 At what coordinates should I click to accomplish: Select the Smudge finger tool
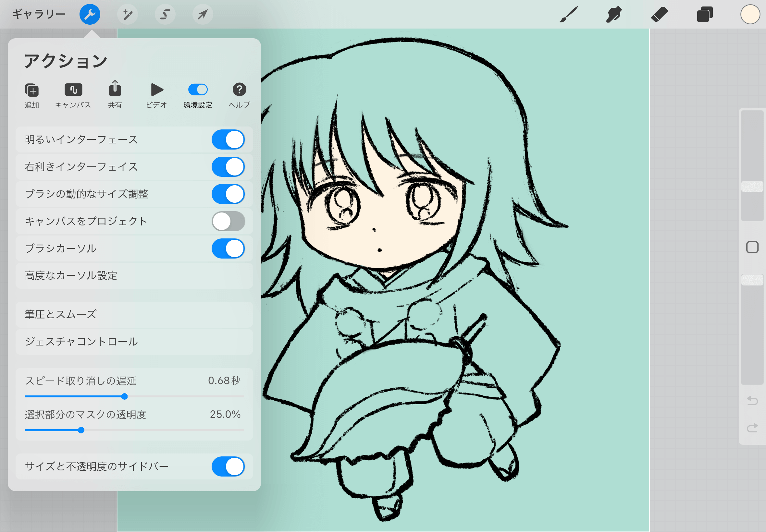point(613,14)
